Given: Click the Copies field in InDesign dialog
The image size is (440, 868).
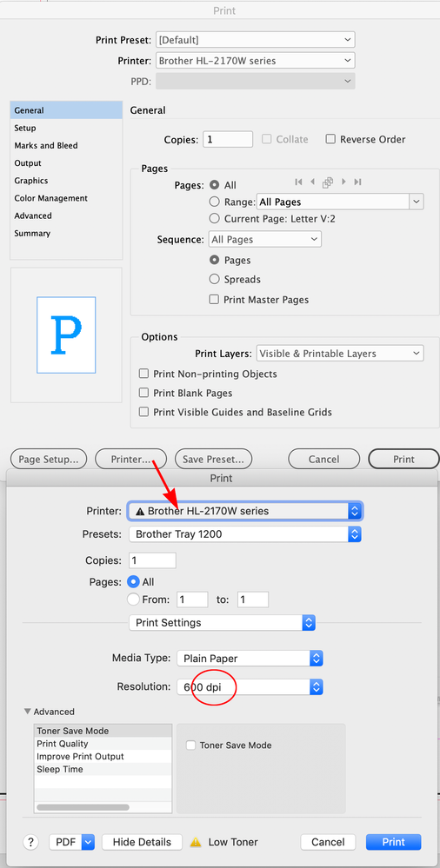Looking at the screenshot, I should tap(228, 140).
